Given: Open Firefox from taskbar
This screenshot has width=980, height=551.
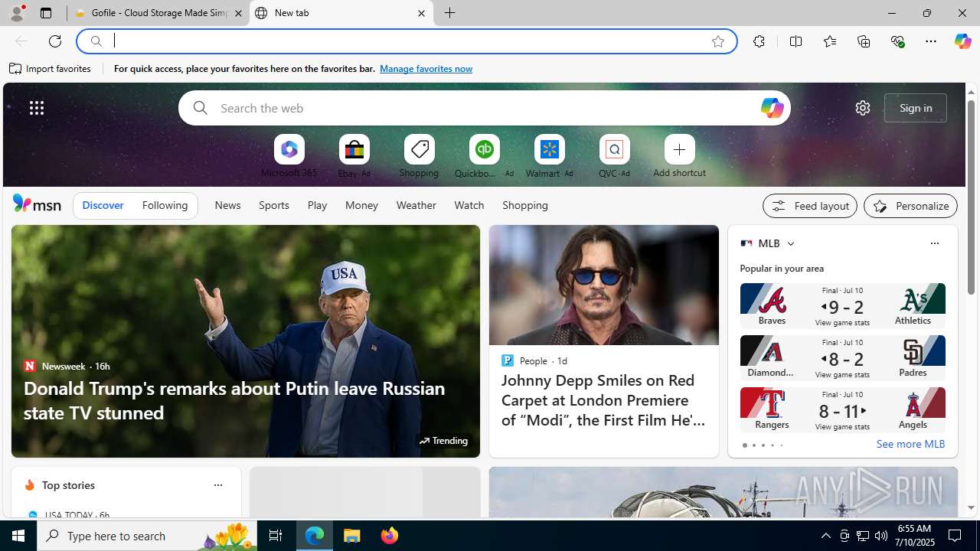Looking at the screenshot, I should (x=390, y=536).
